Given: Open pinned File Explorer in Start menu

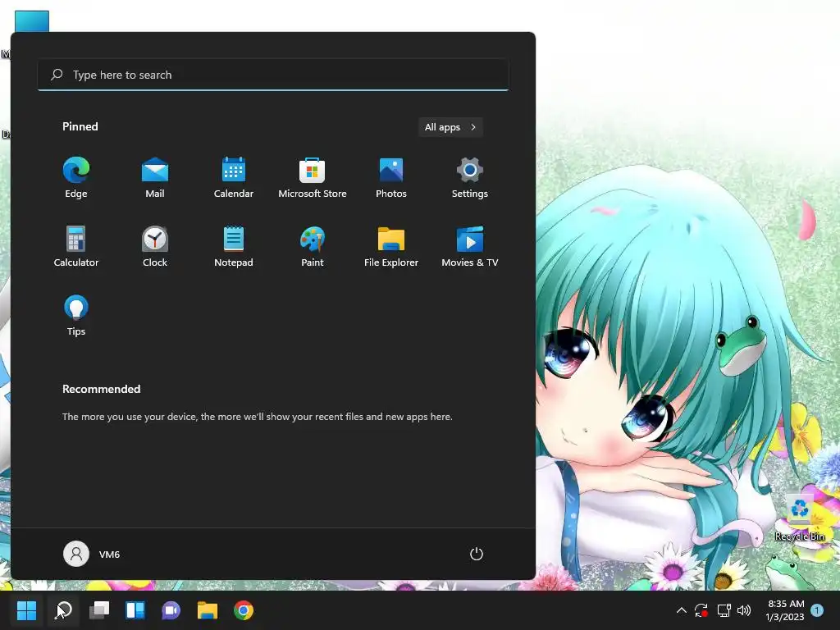Looking at the screenshot, I should point(391,247).
